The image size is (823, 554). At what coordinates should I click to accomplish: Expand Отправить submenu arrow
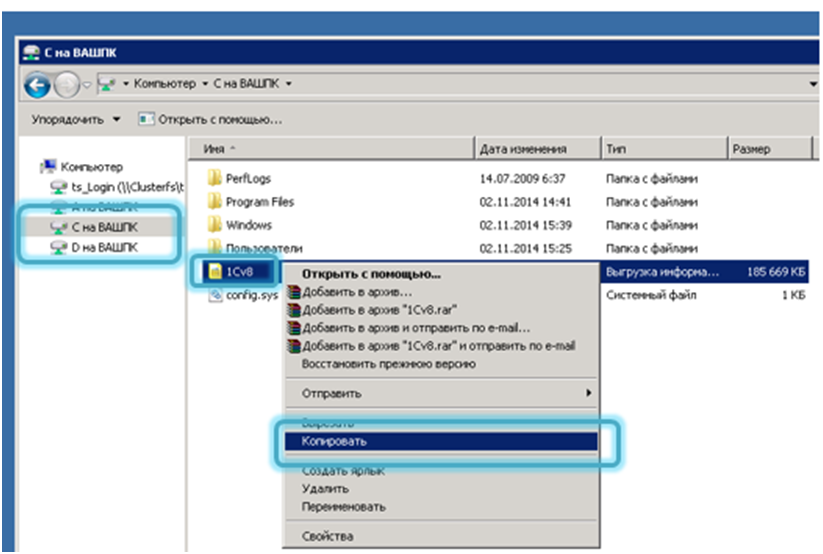[589, 393]
